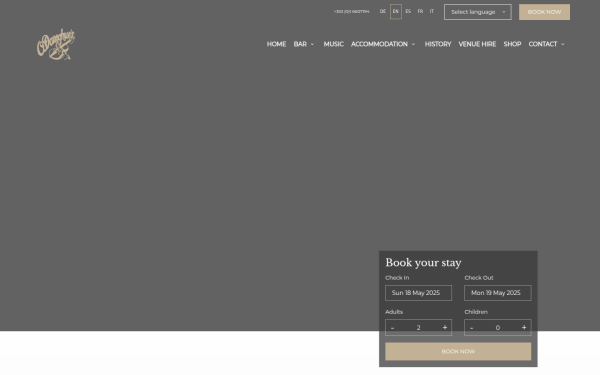Open the SHOP page

click(x=512, y=44)
